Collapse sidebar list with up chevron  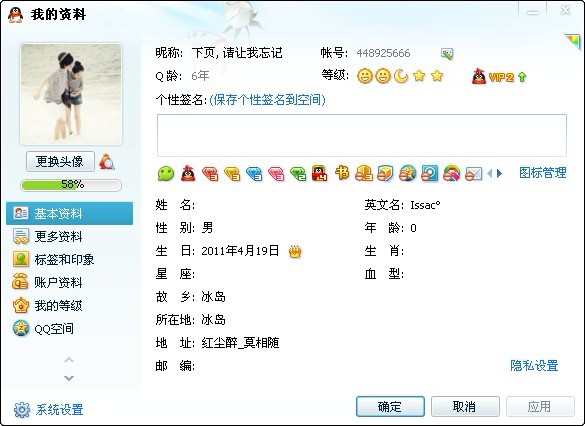(69, 360)
